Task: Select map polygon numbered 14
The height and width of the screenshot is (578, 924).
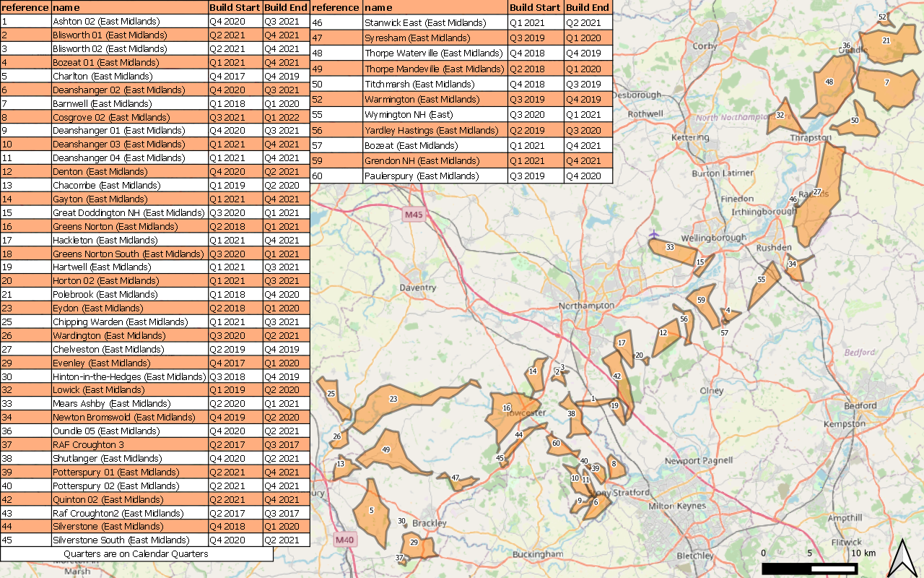Action: click(x=535, y=374)
